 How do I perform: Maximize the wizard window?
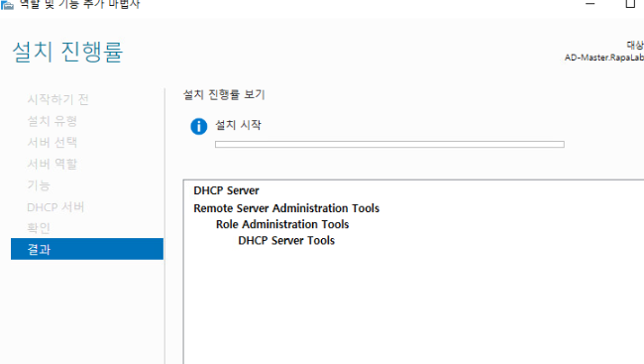pos(630,4)
